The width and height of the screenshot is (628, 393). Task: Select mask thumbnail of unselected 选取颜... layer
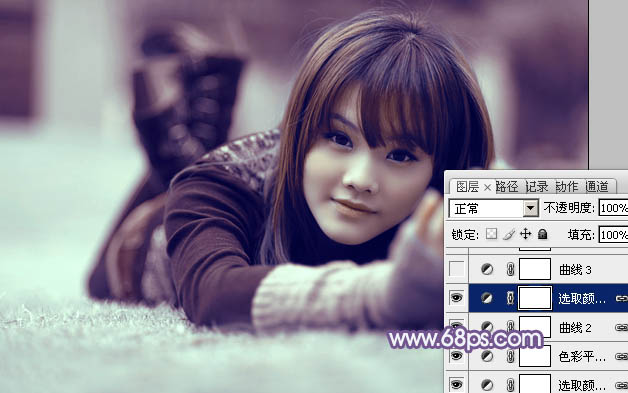(535, 384)
